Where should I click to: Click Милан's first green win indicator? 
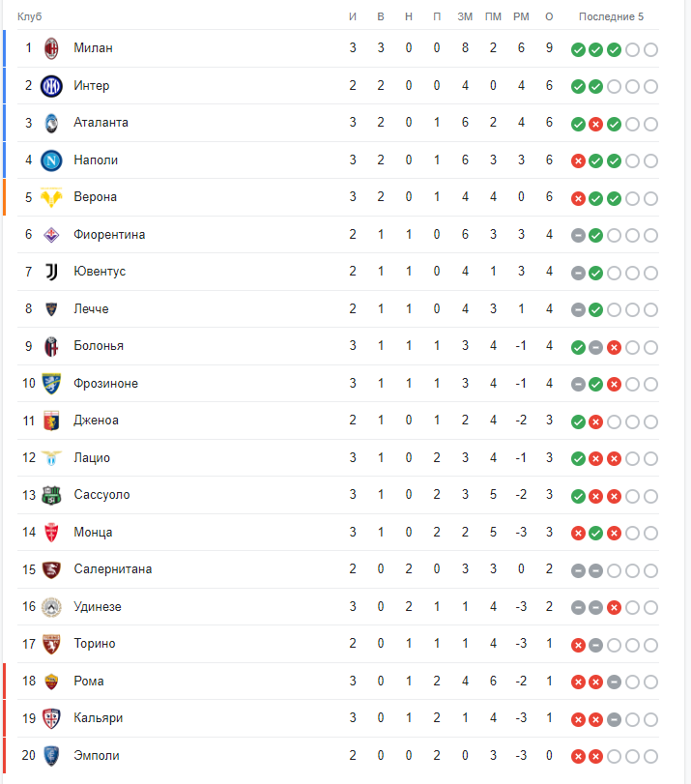pyautogui.click(x=578, y=50)
